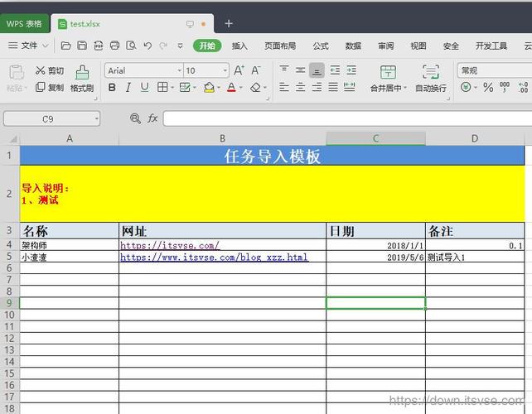Apply distributed alignment icon
Image resolution: width=532 pixels, height=414 pixels.
tap(350, 87)
